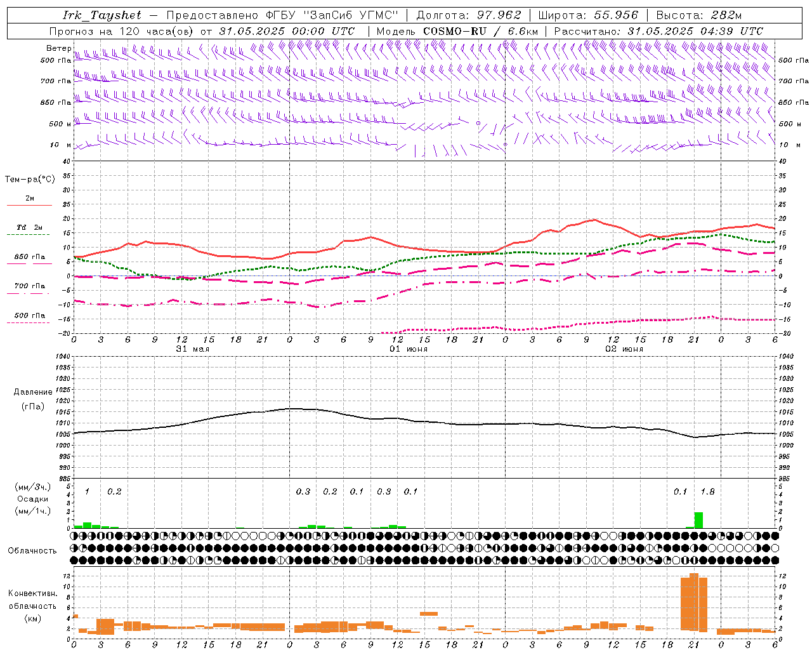This screenshot has height=650, width=812.
Task: Select the model label COSMO-RU / 6.6км
Action: point(481,31)
